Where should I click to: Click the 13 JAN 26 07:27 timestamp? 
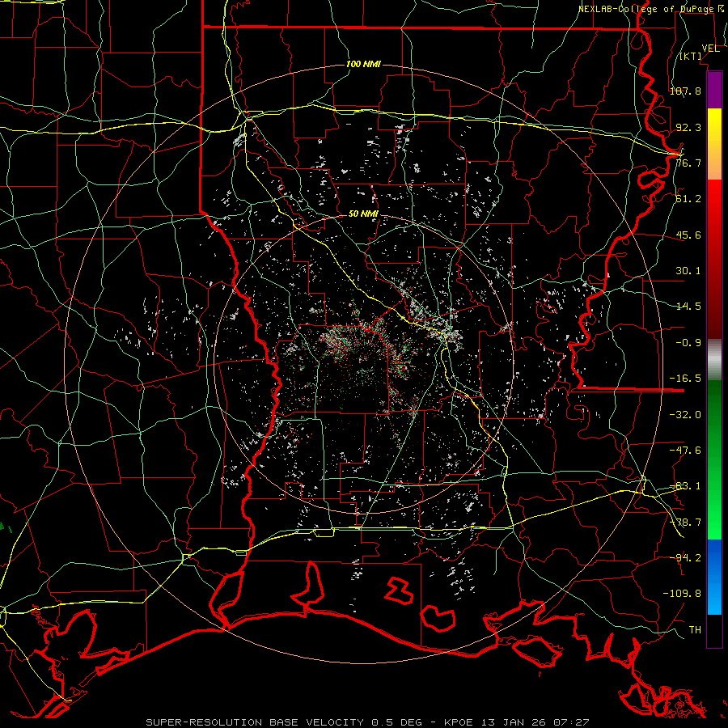point(534,722)
